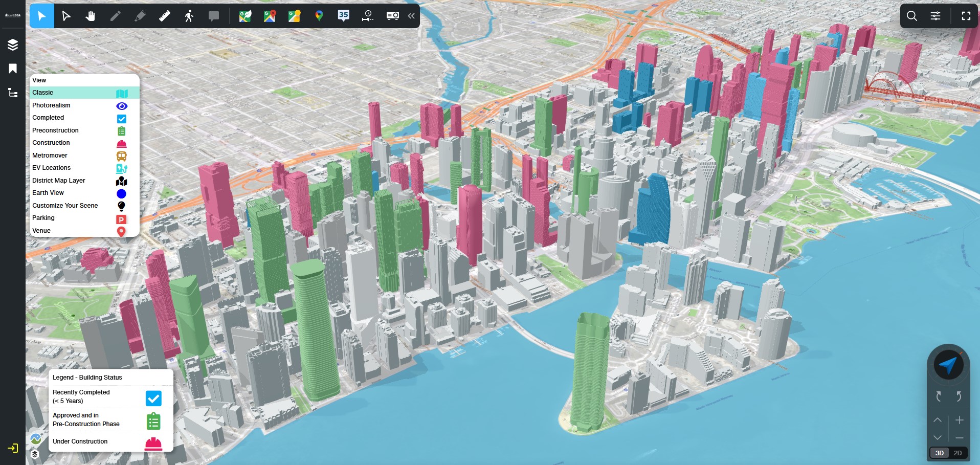Open the layers panel in sidebar
The height and width of the screenshot is (465, 980).
13,45
